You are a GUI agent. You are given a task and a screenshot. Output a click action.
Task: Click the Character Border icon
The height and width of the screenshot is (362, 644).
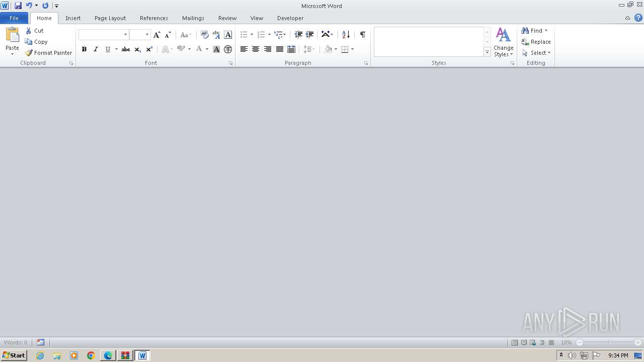tap(228, 35)
